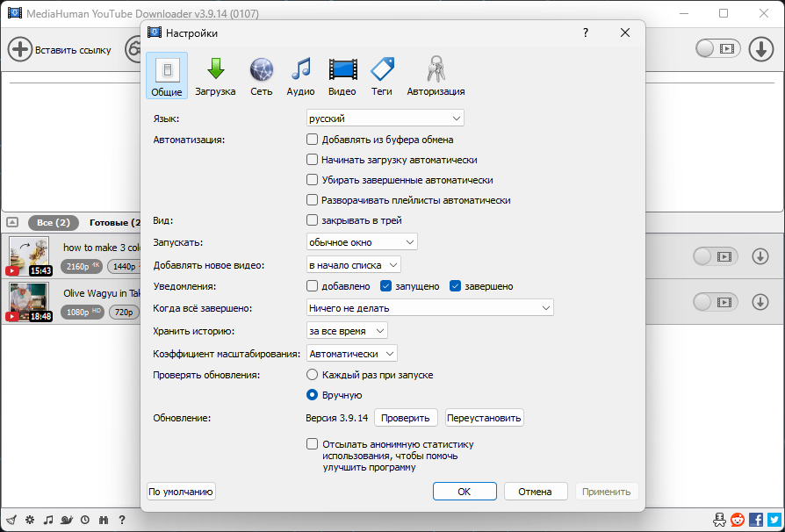
Task: Switch to the Видео settings tab
Action: tap(342, 76)
